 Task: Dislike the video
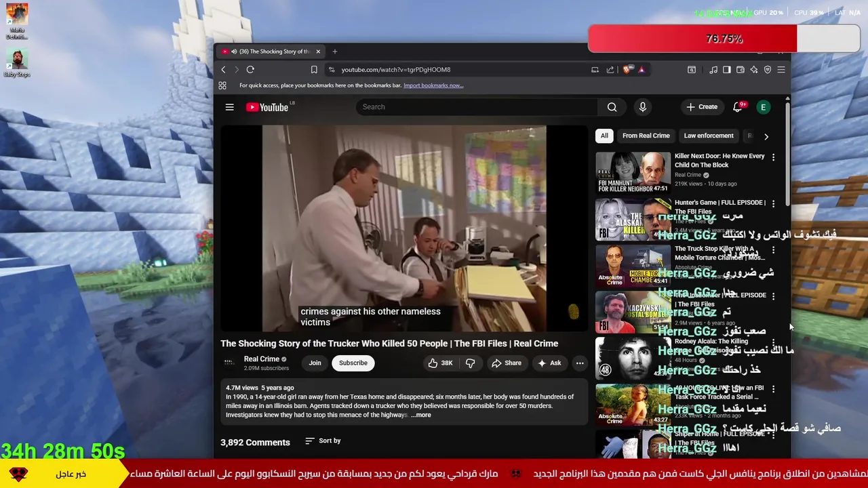coord(471,363)
